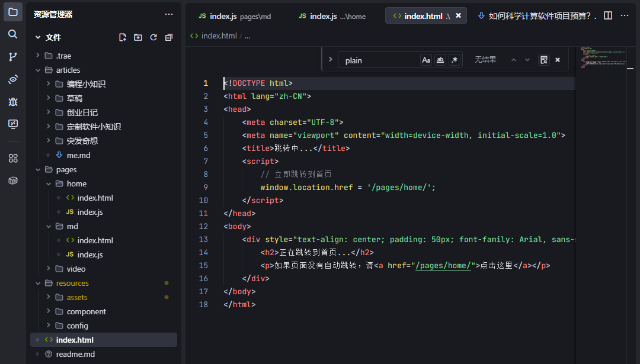
Task: Collapse the pages folder
Action: [x=38, y=169]
